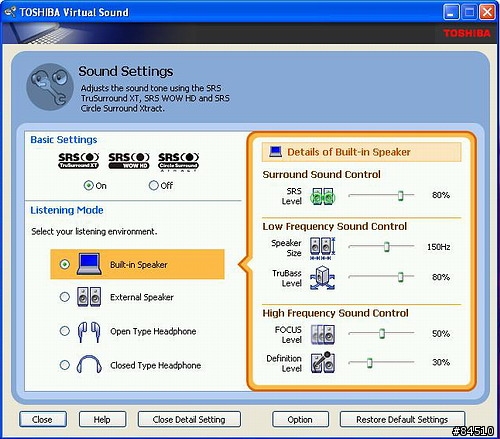500x439 pixels.
Task: Click the Speaker Size icon
Action: (322, 248)
